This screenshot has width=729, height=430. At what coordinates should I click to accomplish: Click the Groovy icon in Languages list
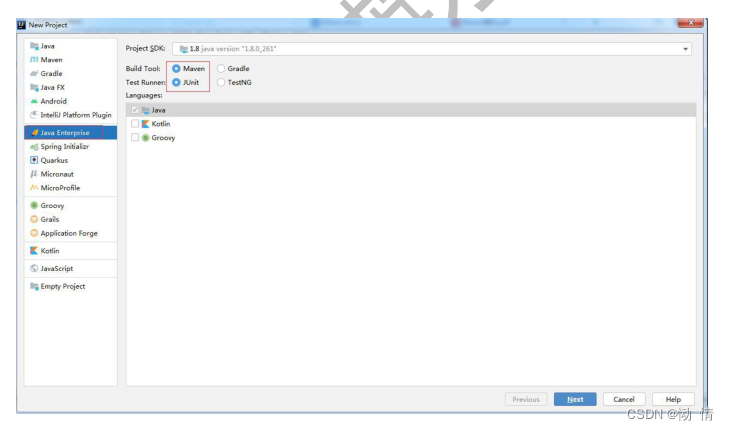[146, 138]
